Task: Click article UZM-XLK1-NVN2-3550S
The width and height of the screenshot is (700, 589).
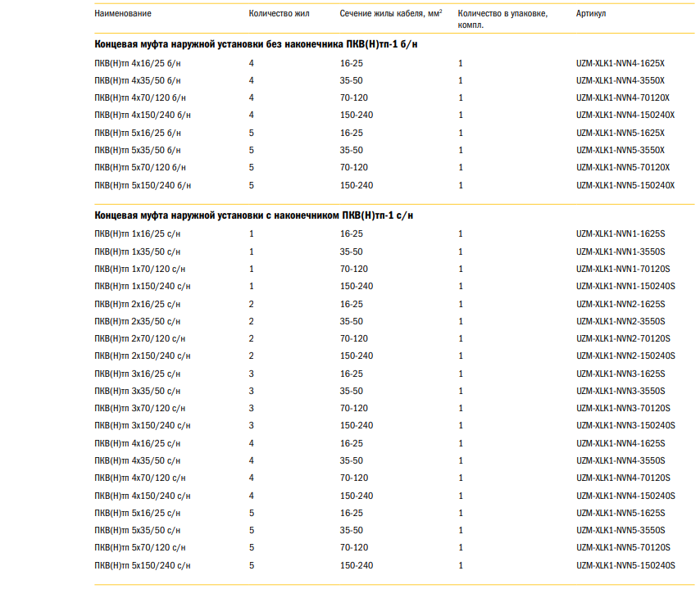Action: [x=620, y=321]
